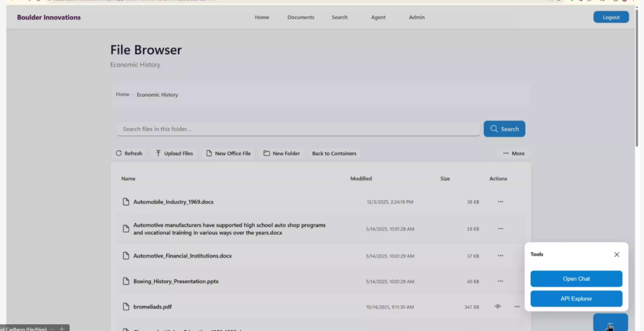Open actions menu for Automotive_Financial_Institutions.docx
The height and width of the screenshot is (331, 644).
coord(501,256)
